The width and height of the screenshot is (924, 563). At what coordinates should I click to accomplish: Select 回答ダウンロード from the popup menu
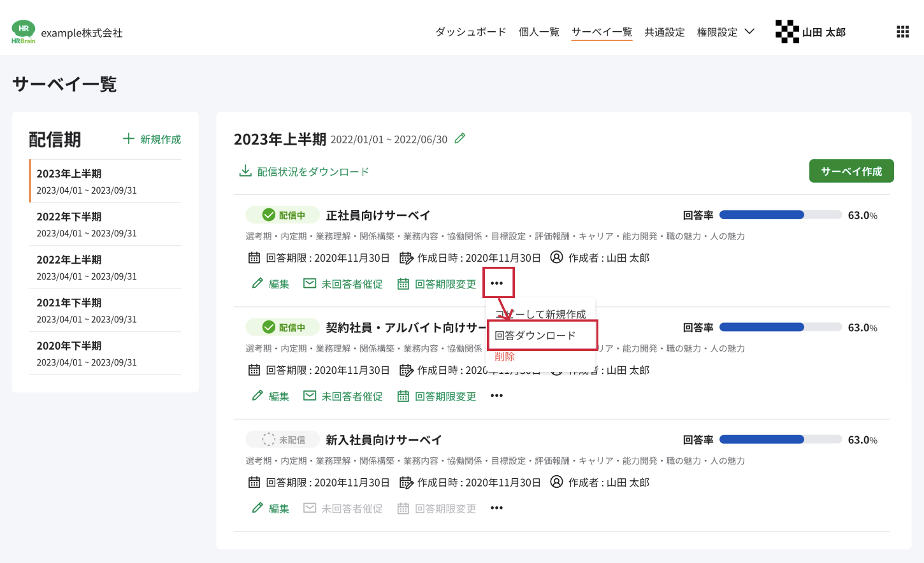(x=535, y=336)
